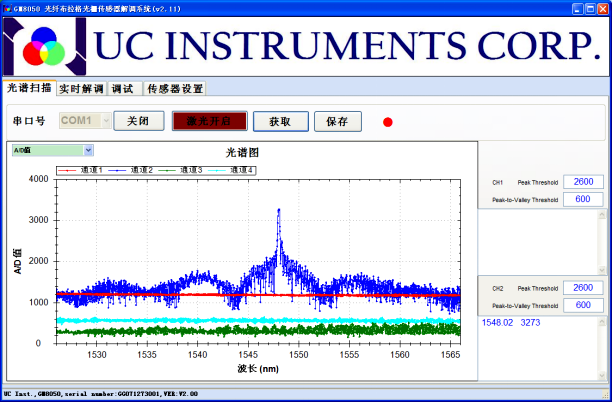Click the 波长 (nm) axis label
Screen dimensions: 612x402
[258, 368]
